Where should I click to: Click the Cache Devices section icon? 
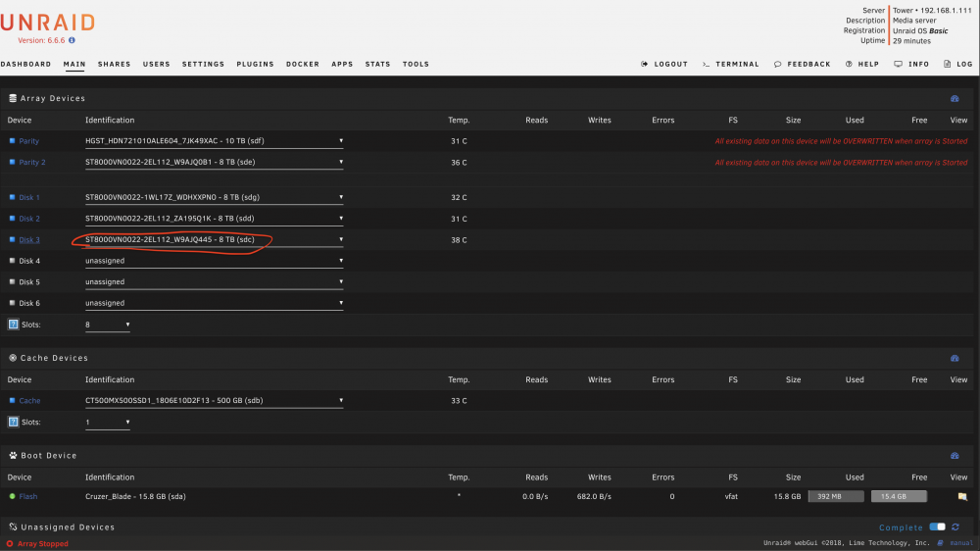(13, 358)
